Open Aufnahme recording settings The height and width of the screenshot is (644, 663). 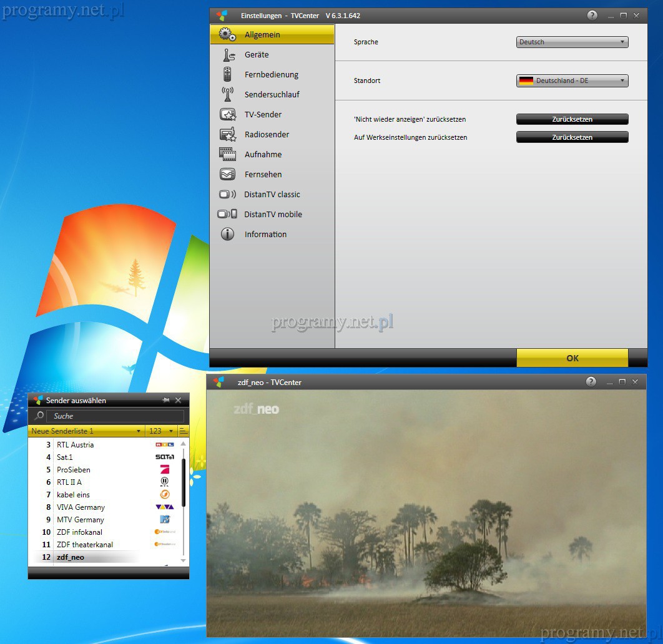coord(263,155)
